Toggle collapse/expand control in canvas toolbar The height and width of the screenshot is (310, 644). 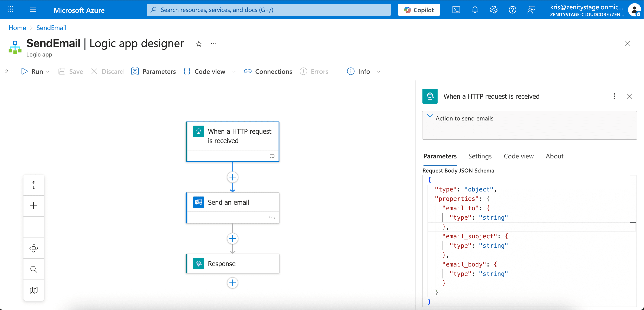point(33,185)
